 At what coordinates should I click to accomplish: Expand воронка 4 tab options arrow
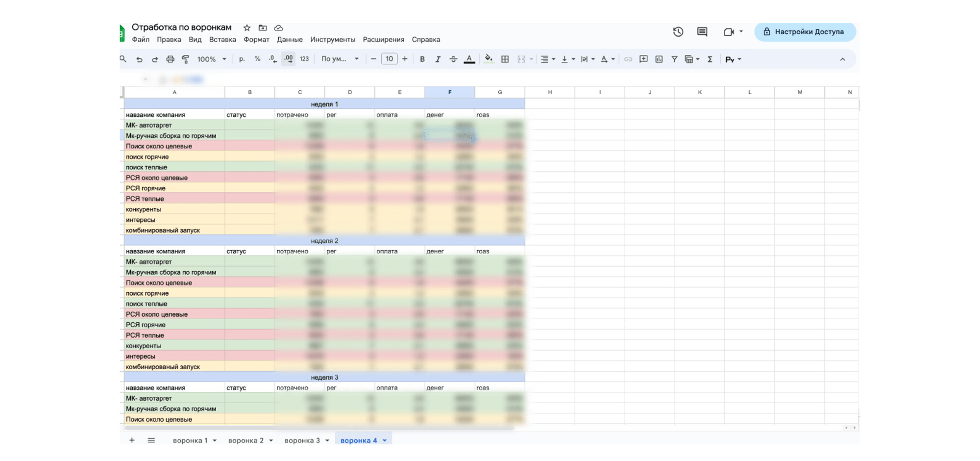[385, 441]
